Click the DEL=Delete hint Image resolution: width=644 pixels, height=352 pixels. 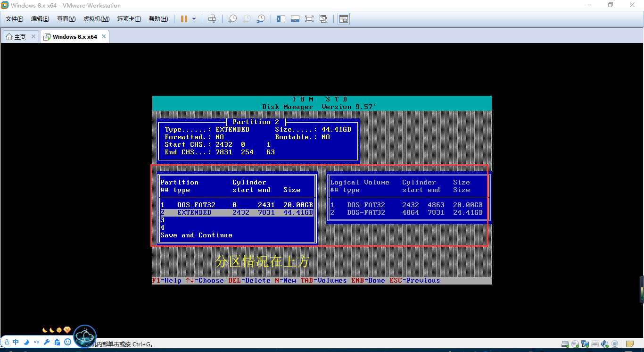pos(250,280)
